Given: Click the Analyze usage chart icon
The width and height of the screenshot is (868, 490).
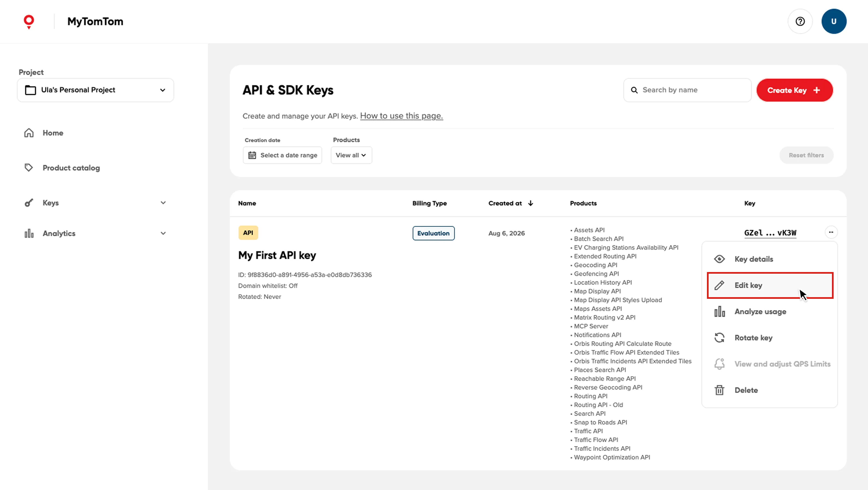Looking at the screenshot, I should click(x=720, y=312).
